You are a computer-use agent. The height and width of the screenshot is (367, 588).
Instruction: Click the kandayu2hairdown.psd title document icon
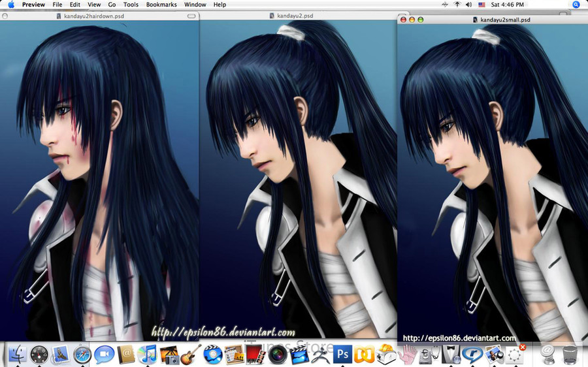pos(59,16)
